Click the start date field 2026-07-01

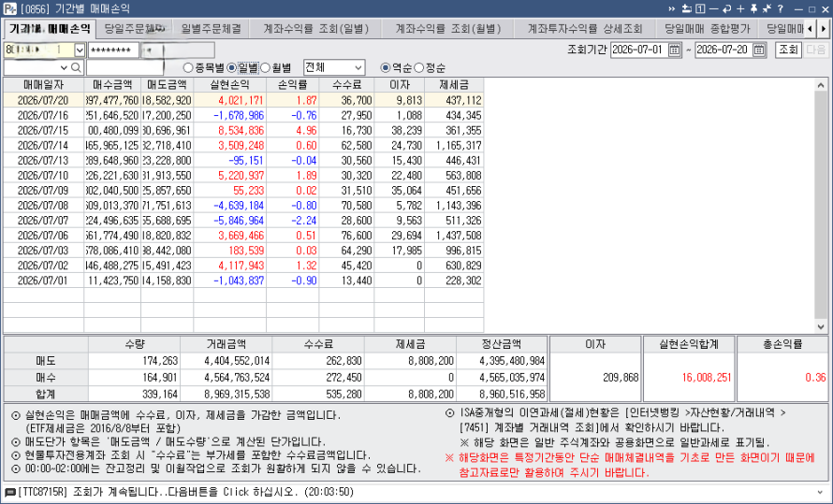(x=639, y=50)
